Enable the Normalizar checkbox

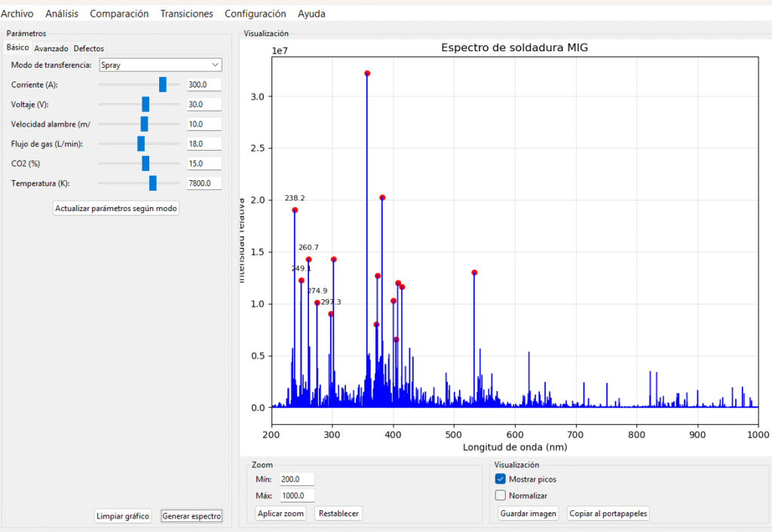click(x=501, y=495)
